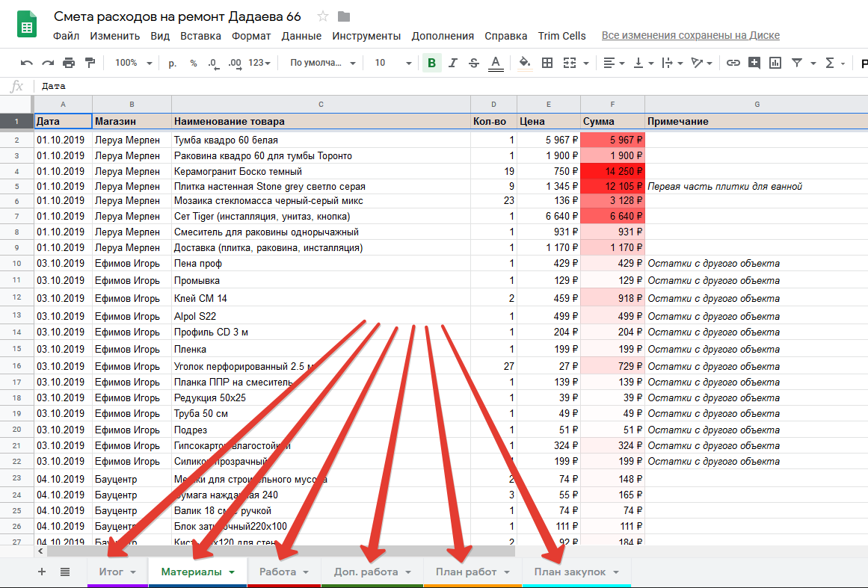The height and width of the screenshot is (588, 868).
Task: Open the fill color bucket tool
Action: (524, 63)
